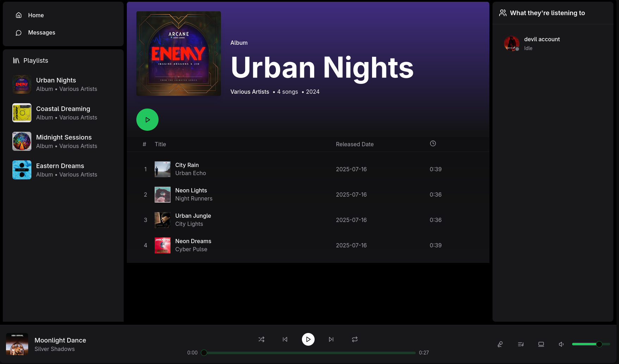Screen dimensions: 619x364
Task: Adjust the green volume slider
Action: click(591, 344)
